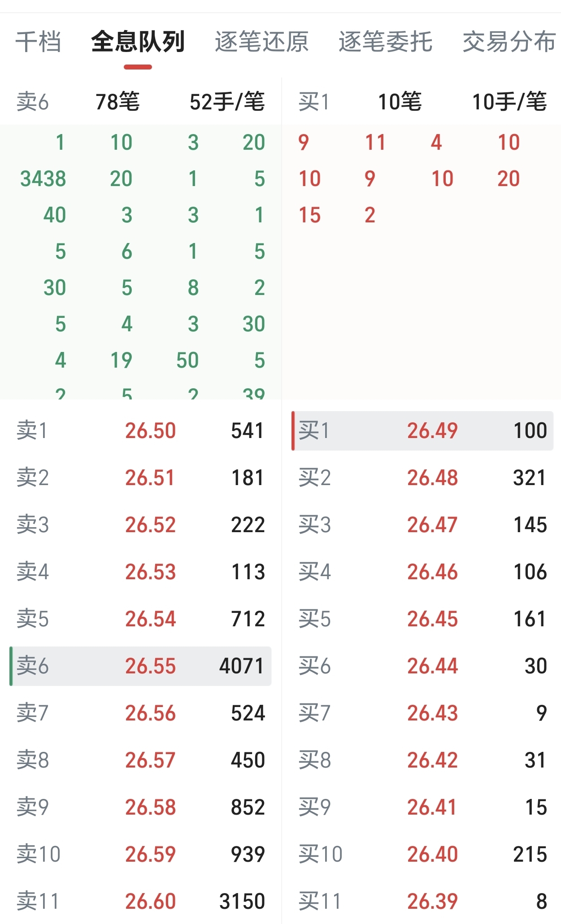Image resolution: width=561 pixels, height=924 pixels.
Task: Open the 交易分布 tab
Action: 509,42
